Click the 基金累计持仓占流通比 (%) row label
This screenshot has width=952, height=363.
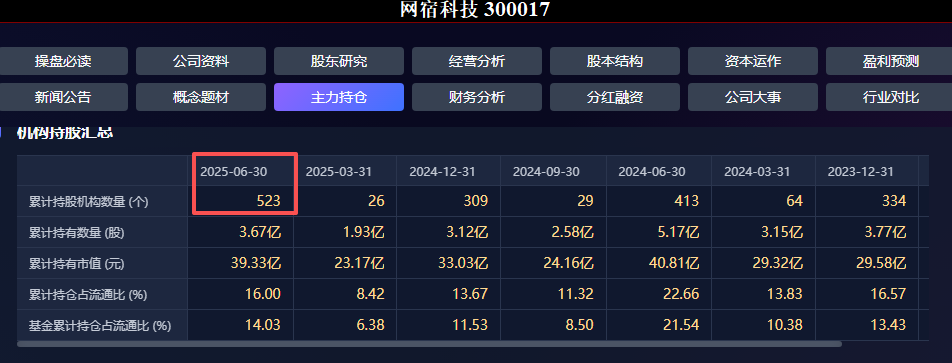(103, 325)
